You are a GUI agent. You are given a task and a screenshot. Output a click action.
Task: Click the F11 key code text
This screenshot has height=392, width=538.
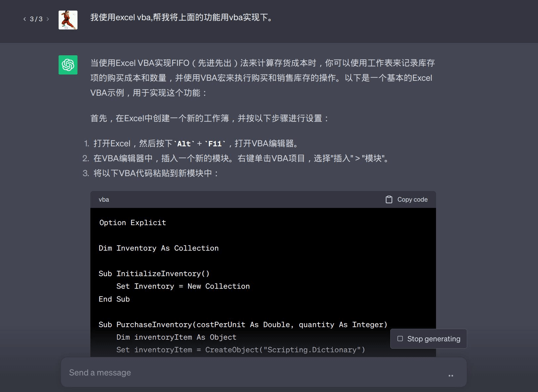coord(215,144)
